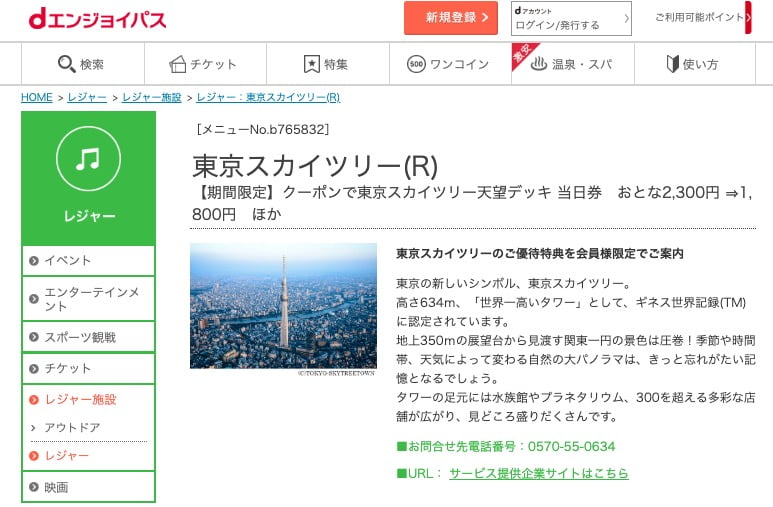The height and width of the screenshot is (507, 773).
Task: Select エンターテインメント in the sidebar
Action: coord(88,298)
